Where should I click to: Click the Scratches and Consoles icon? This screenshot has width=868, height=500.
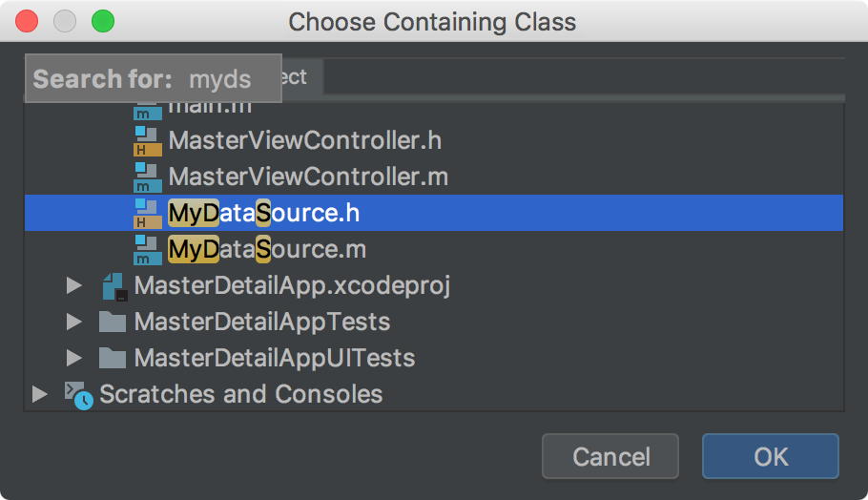click(x=78, y=395)
